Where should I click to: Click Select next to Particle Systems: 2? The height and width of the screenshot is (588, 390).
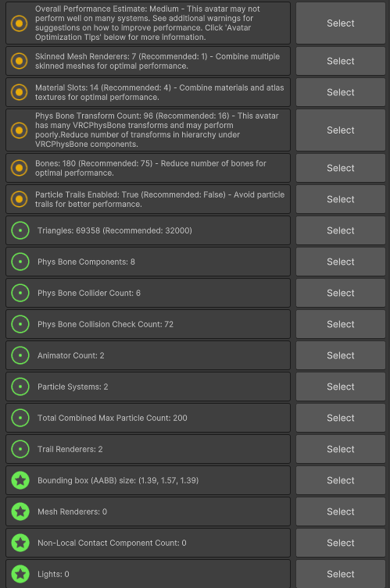point(341,387)
